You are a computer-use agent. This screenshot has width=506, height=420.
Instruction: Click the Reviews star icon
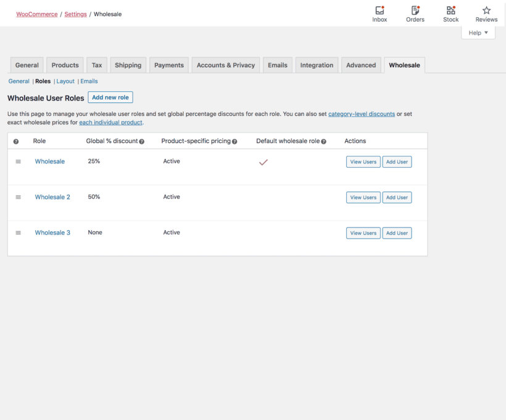point(486,11)
